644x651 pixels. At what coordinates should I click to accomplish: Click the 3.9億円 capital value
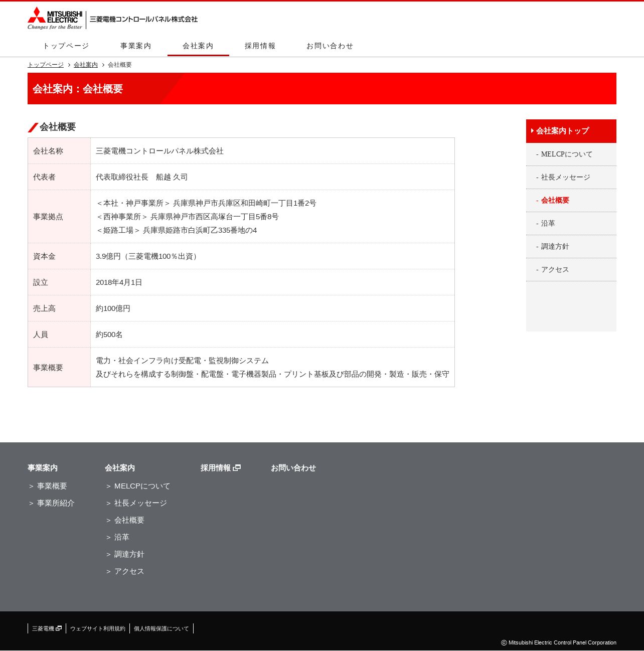tap(148, 256)
